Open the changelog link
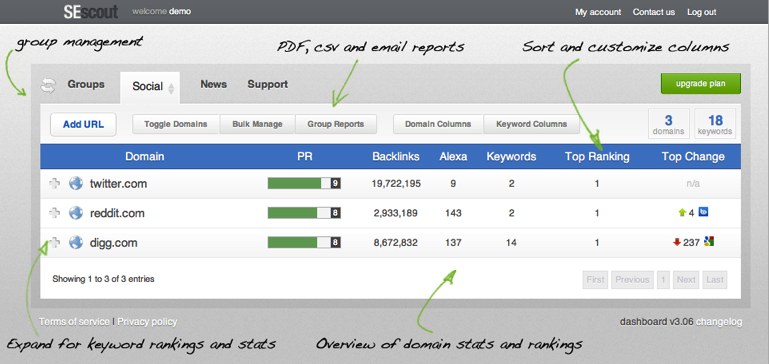 pos(719,322)
